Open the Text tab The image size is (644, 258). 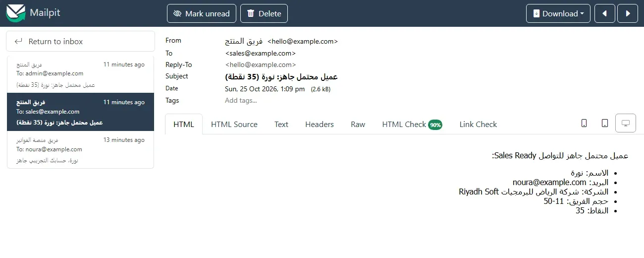(x=281, y=124)
